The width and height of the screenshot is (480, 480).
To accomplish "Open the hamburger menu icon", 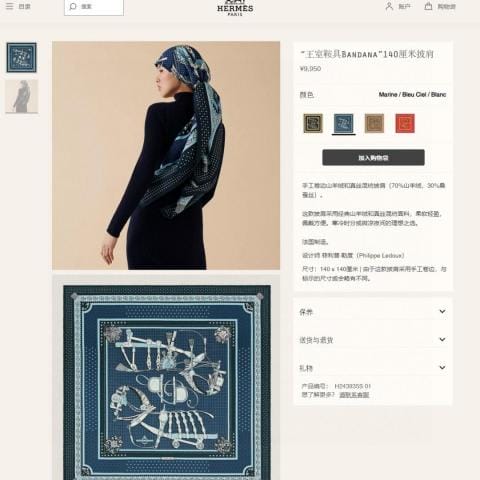I will pyautogui.click(x=10, y=6).
